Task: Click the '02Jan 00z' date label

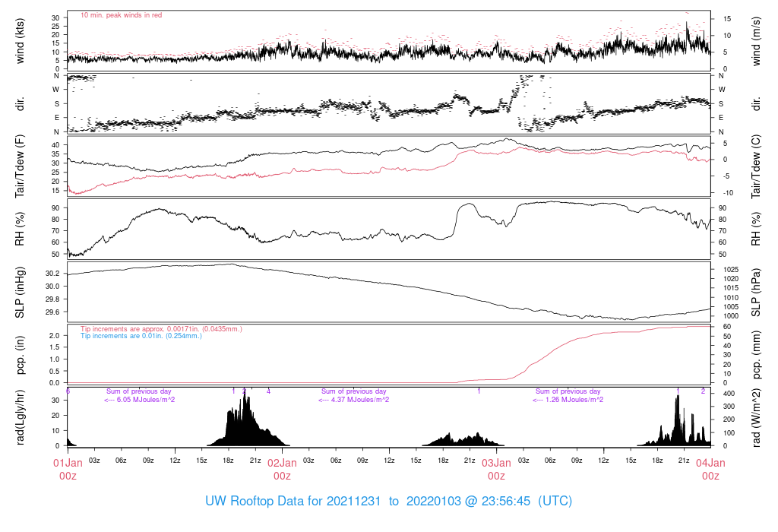Action: (x=283, y=470)
